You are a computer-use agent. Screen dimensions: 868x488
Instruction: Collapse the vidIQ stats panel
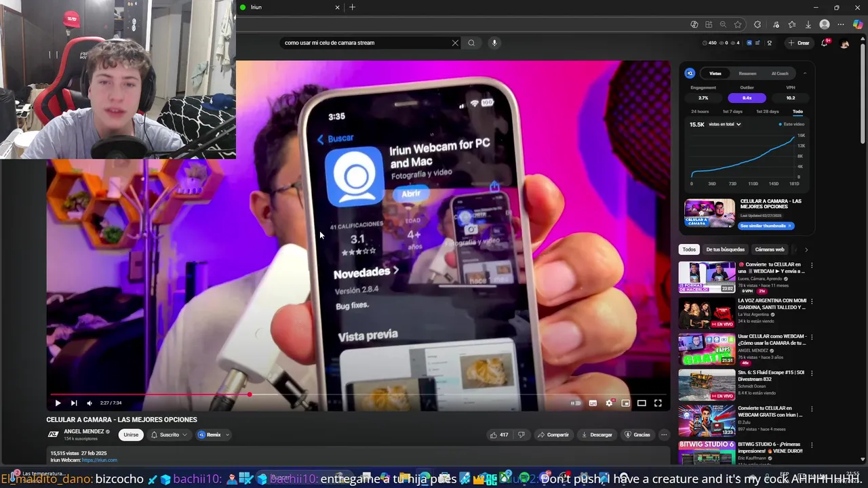(805, 73)
